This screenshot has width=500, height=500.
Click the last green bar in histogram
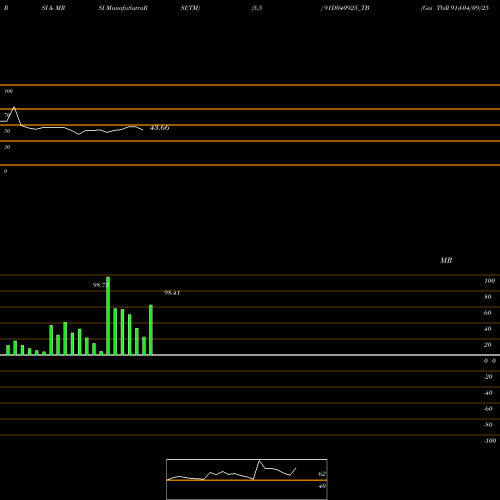click(151, 330)
